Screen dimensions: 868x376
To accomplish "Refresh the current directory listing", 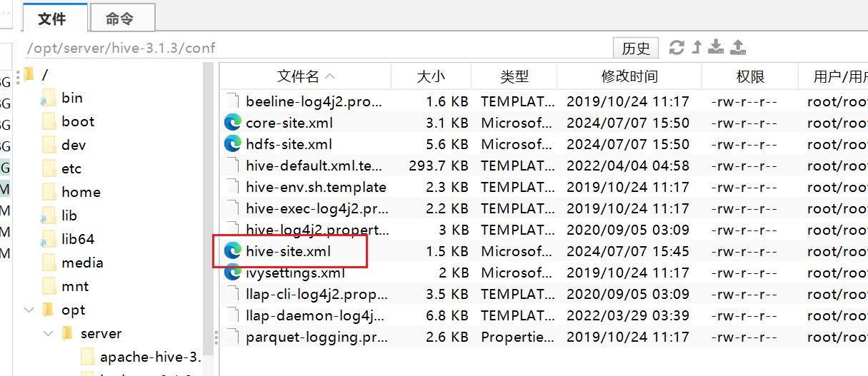I will (676, 48).
